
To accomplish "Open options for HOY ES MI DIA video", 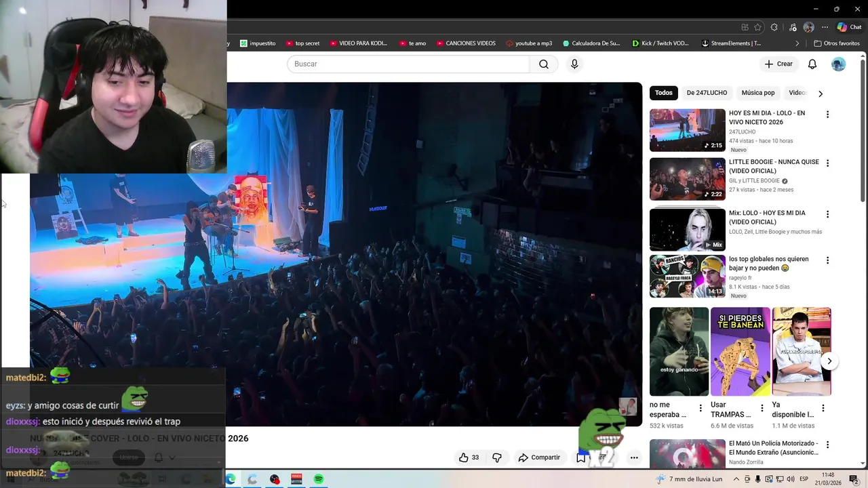I will [827, 115].
